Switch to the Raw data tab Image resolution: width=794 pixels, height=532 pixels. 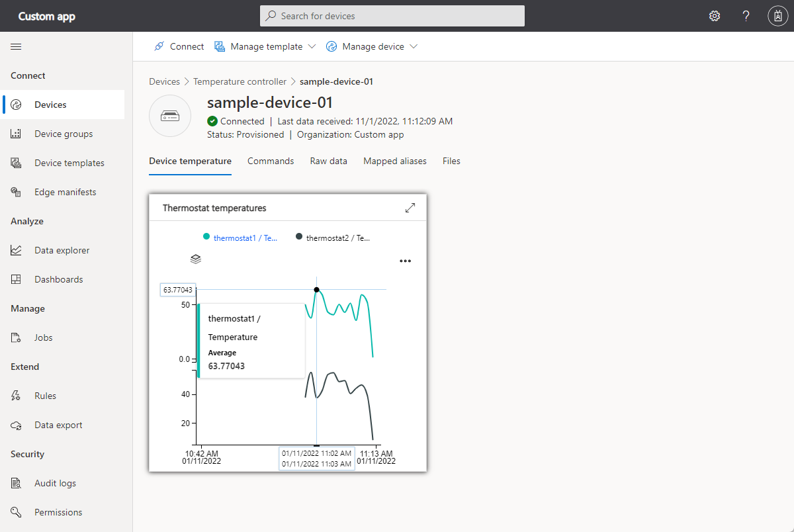coord(328,161)
